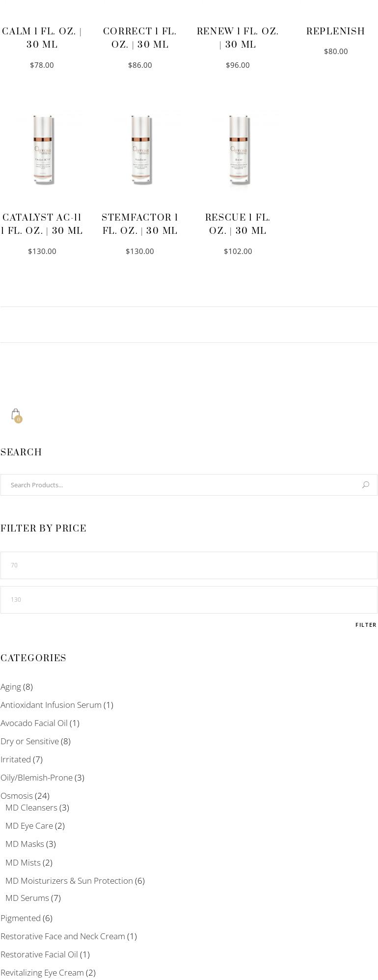The width and height of the screenshot is (378, 980).
Task: Click the minimum price field showing 70
Action: pyautogui.click(x=189, y=565)
